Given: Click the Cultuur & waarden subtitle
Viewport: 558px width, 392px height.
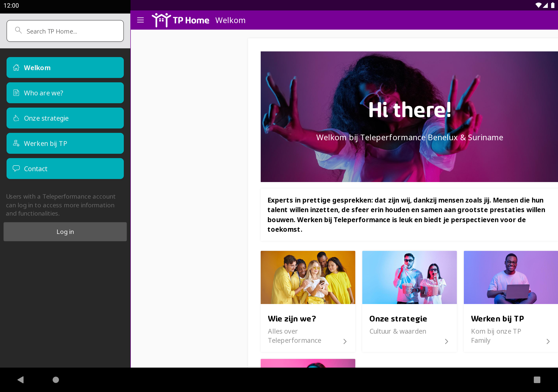Looking at the screenshot, I should (x=398, y=331).
